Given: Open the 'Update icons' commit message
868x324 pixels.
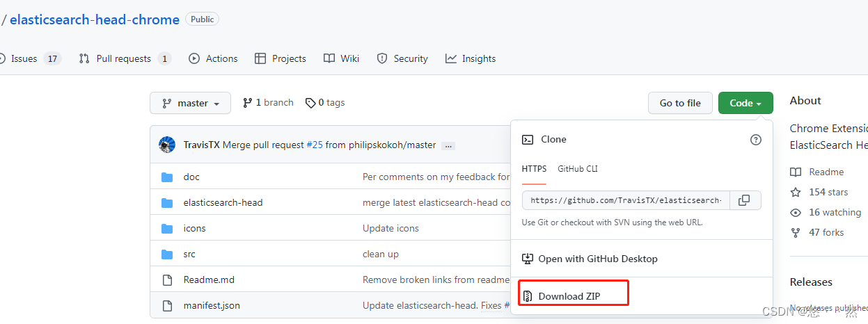Looking at the screenshot, I should tap(390, 228).
